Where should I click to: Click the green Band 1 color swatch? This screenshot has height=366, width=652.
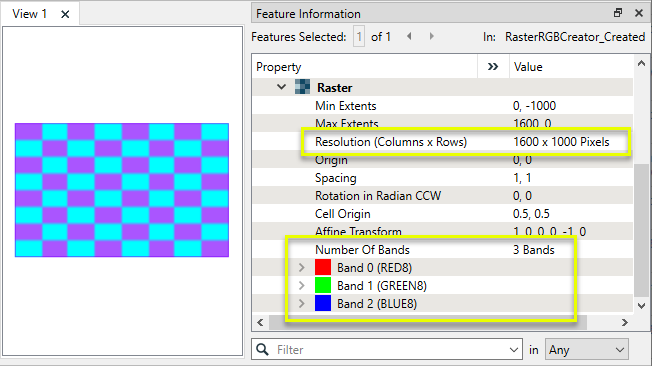click(323, 285)
